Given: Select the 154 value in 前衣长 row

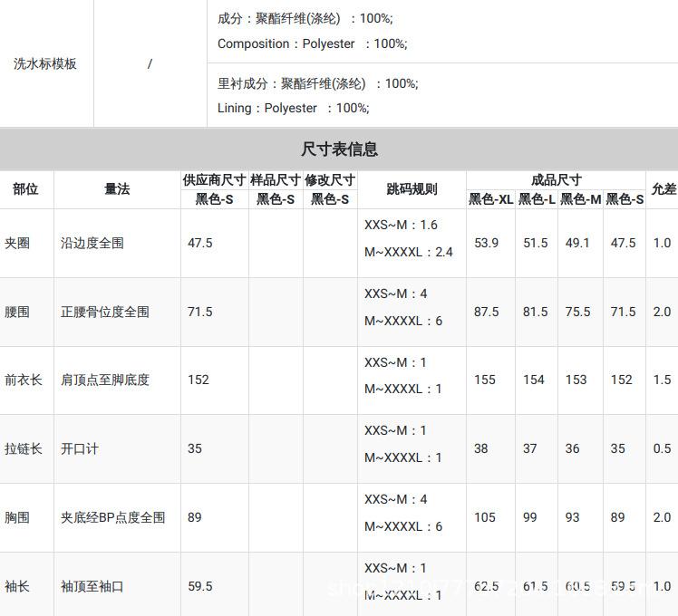Looking at the screenshot, I should [534, 380].
